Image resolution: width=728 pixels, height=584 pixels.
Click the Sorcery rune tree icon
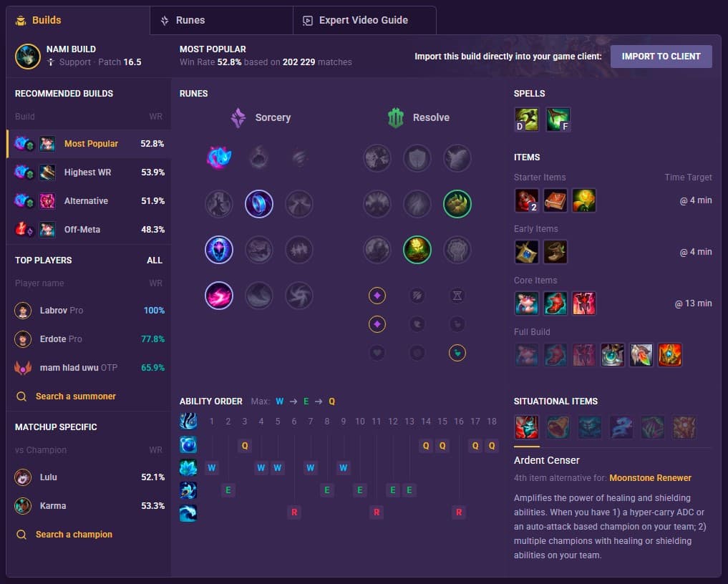[238, 117]
